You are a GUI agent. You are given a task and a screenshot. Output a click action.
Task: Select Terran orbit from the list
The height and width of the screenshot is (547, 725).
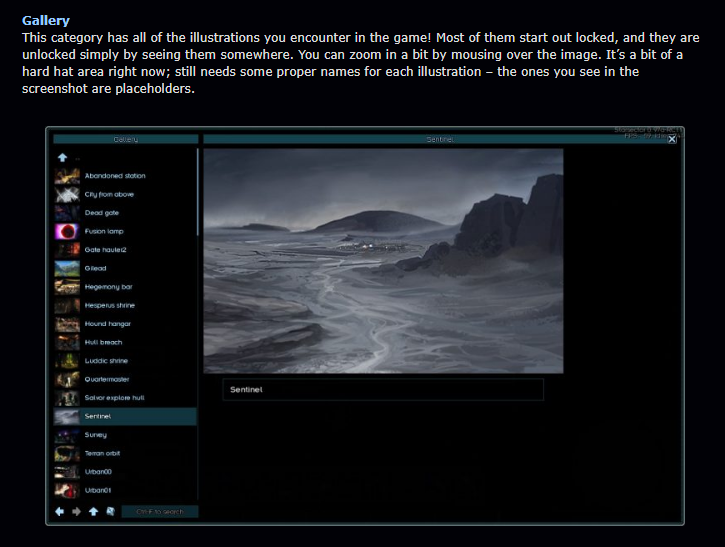tap(102, 453)
